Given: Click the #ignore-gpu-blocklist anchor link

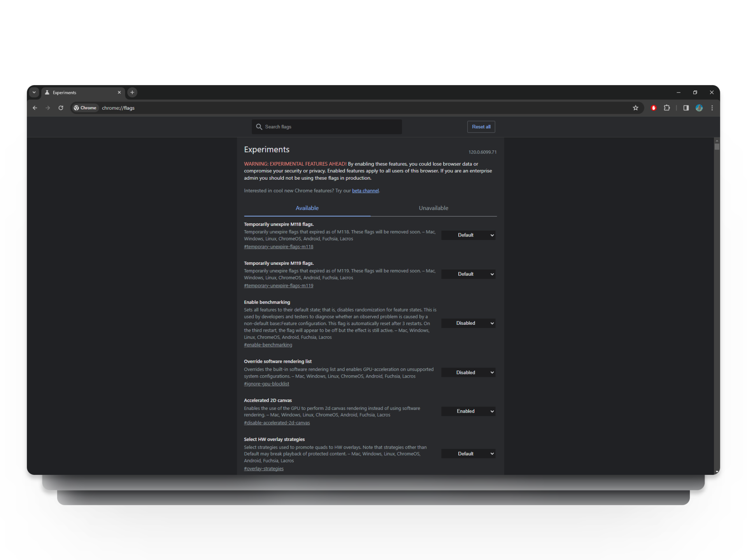Looking at the screenshot, I should click(x=267, y=384).
